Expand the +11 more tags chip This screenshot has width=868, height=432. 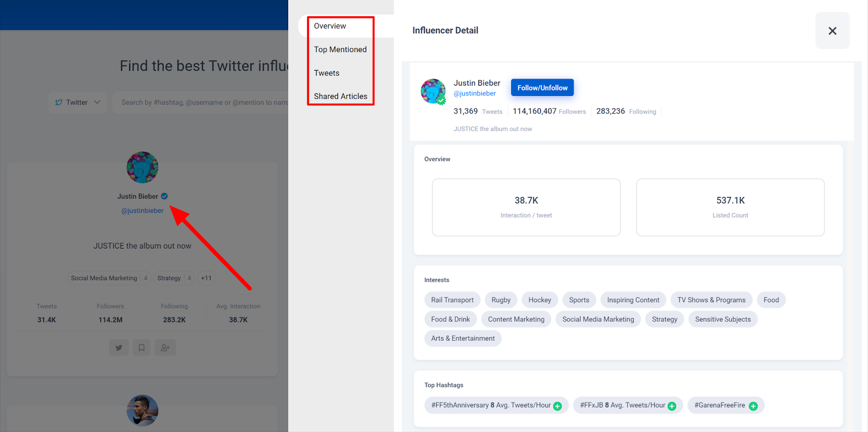206,278
